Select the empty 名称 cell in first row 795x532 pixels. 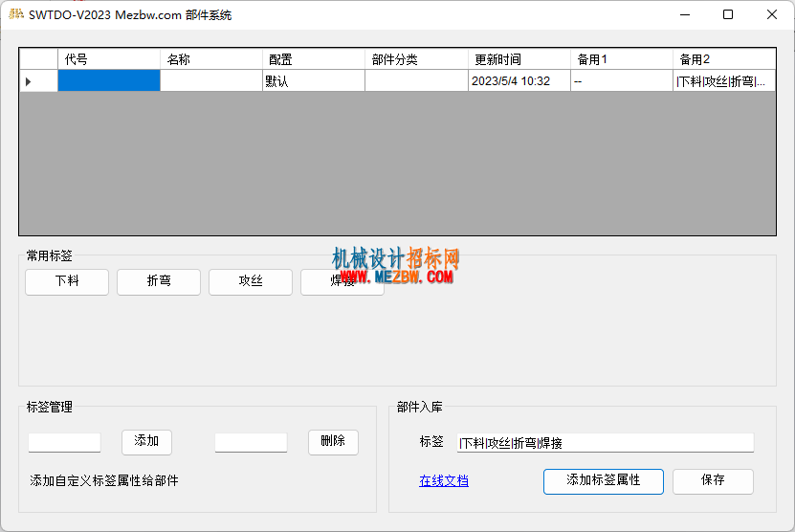(x=211, y=81)
